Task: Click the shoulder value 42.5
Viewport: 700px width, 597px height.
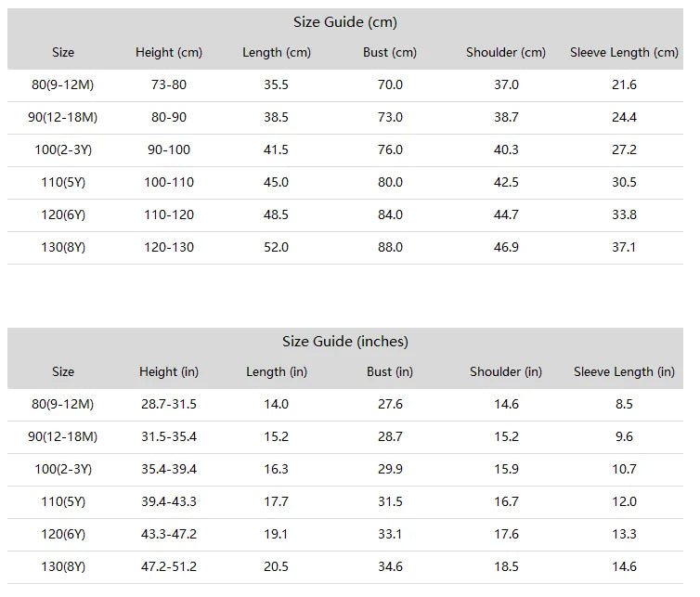Action: point(506,182)
